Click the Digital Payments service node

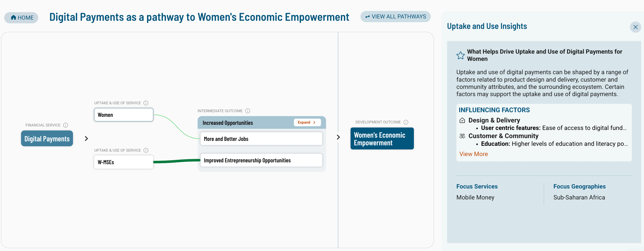tap(47, 139)
